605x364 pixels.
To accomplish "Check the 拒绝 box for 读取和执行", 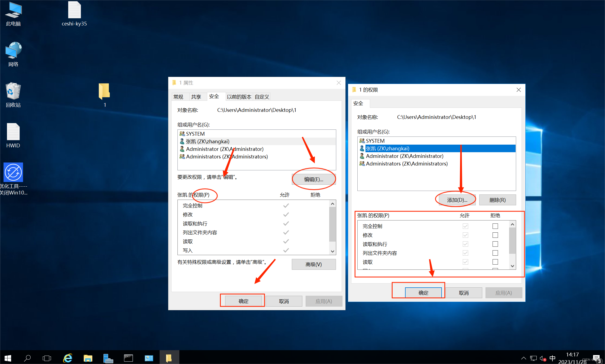I will pyautogui.click(x=495, y=244).
